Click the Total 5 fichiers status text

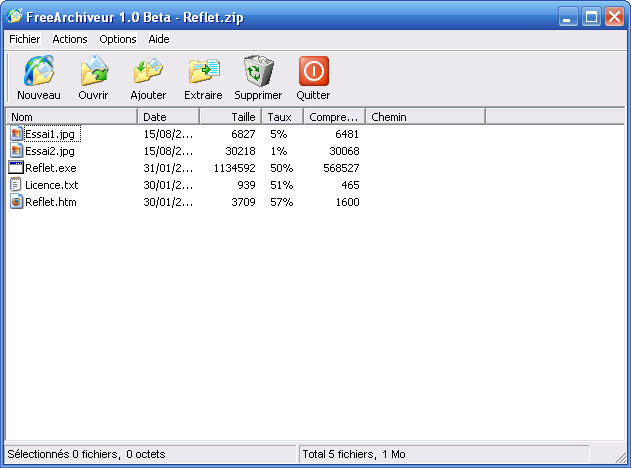click(354, 454)
